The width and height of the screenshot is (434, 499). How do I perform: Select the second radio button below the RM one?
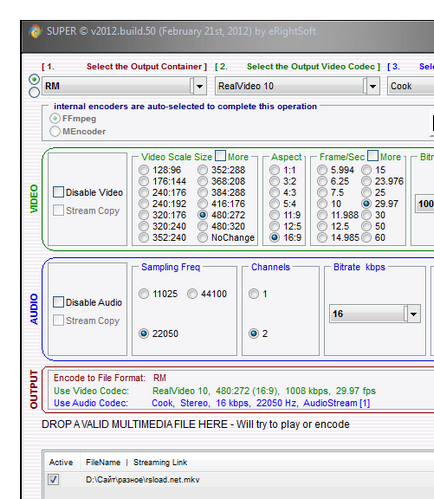[x=34, y=92]
